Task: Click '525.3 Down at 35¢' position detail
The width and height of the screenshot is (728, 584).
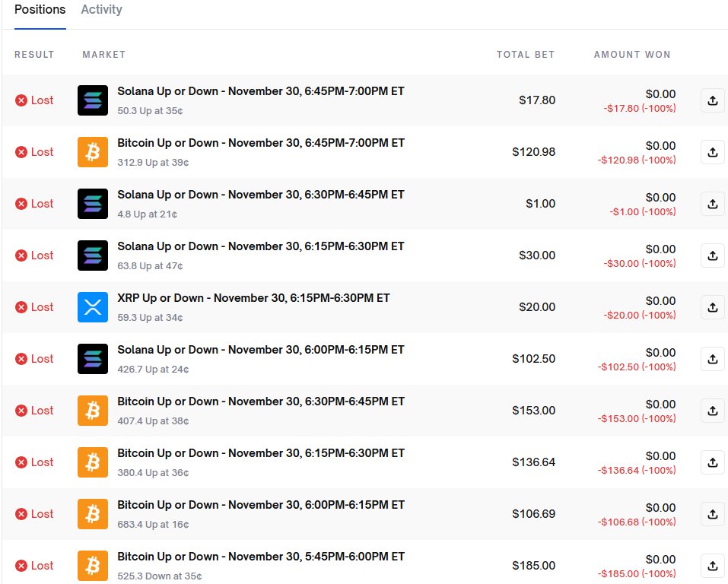Action: tap(159, 576)
